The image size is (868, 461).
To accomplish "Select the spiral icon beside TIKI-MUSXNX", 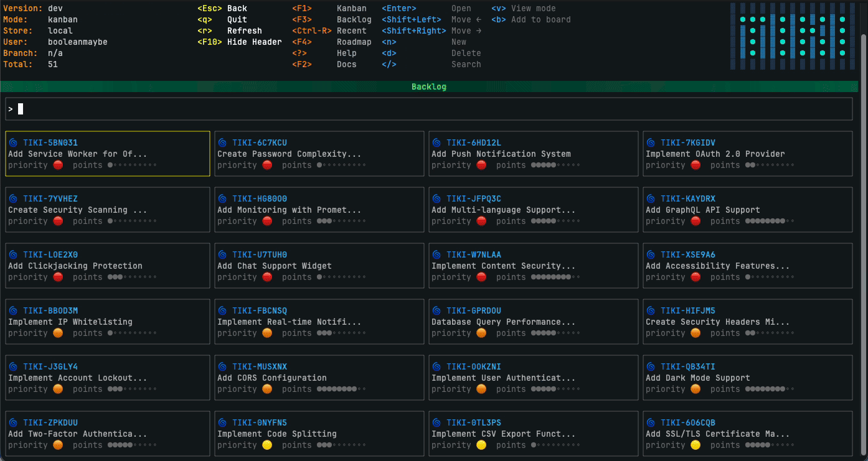I will [224, 366].
